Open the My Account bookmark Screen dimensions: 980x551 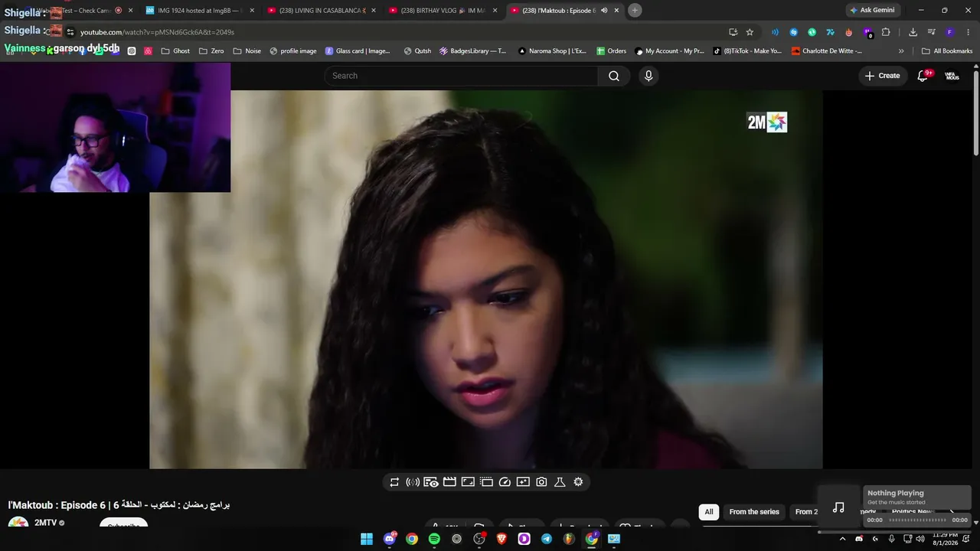pyautogui.click(x=669, y=51)
